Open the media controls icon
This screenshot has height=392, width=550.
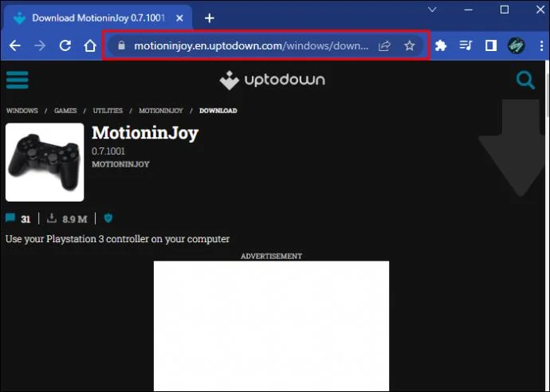click(466, 45)
